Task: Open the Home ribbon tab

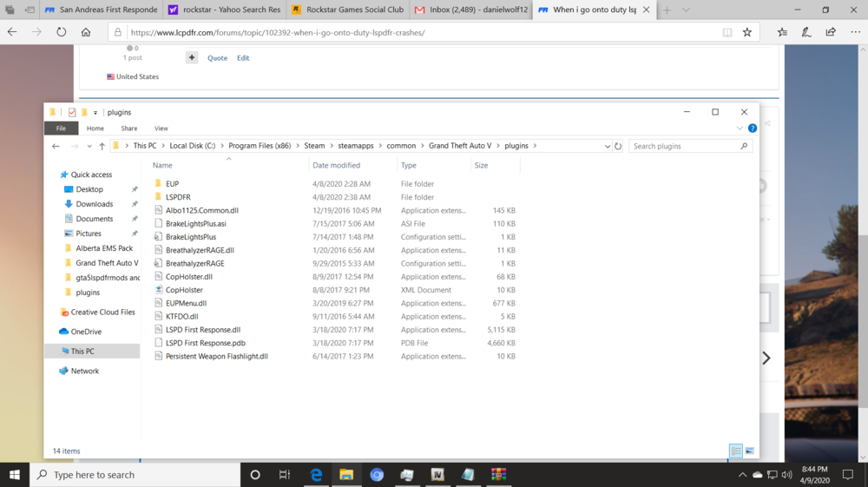Action: [95, 128]
